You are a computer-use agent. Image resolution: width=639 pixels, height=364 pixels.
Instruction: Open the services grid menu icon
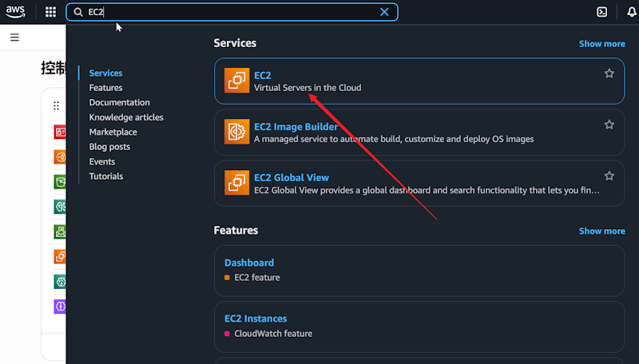click(x=50, y=12)
